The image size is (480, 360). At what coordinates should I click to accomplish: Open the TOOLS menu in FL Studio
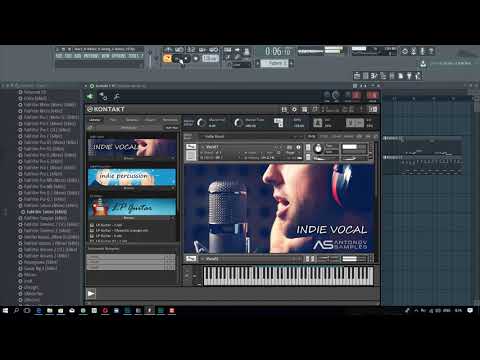tap(133, 56)
